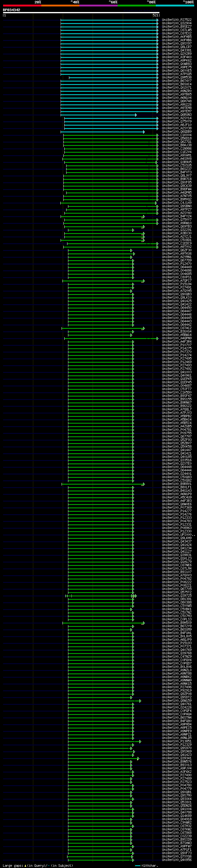Viewport: 197px width, 868px height.
Task: Open hit UniRef100_Q39725
Action: click(x=176, y=596)
